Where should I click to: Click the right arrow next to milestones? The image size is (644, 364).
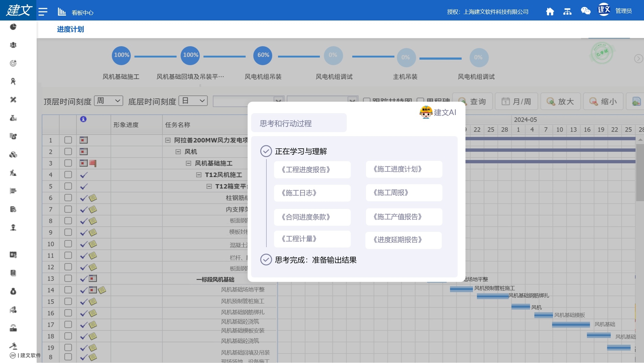pos(638,58)
